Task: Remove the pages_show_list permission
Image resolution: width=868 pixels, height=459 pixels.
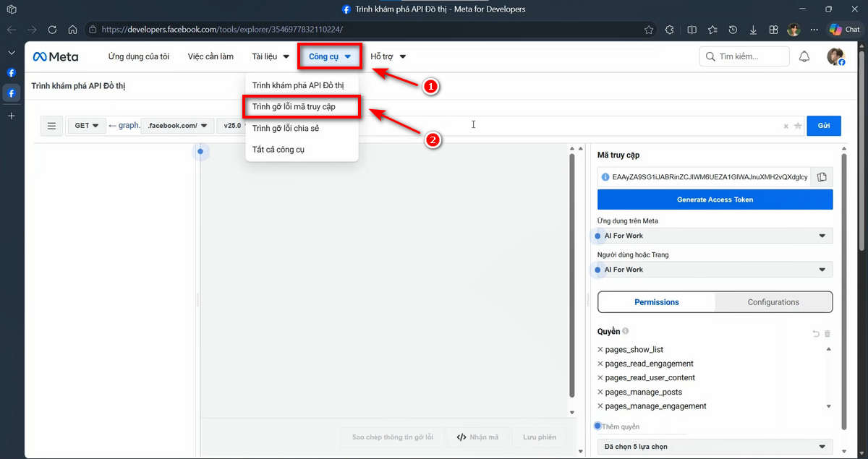Action: [x=600, y=350]
